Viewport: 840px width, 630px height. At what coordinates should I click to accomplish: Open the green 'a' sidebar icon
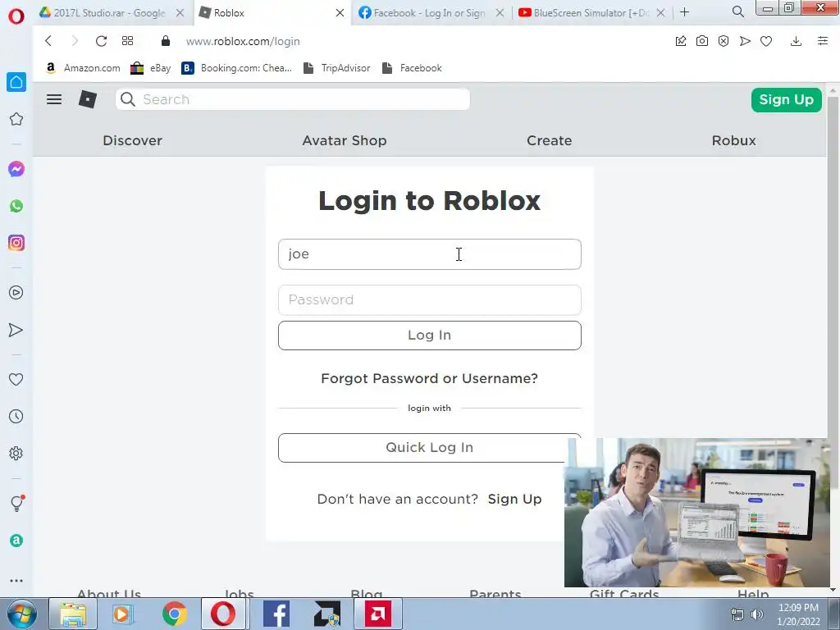tap(16, 541)
